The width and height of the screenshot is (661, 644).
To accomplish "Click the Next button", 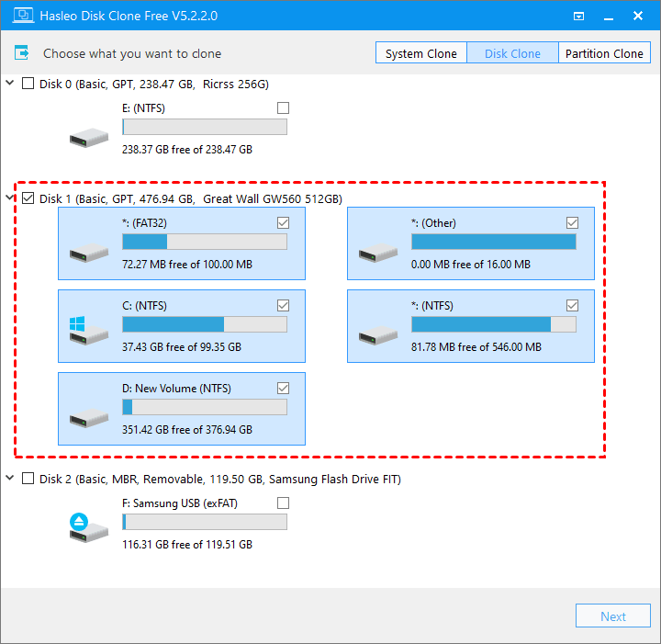I will (x=613, y=616).
